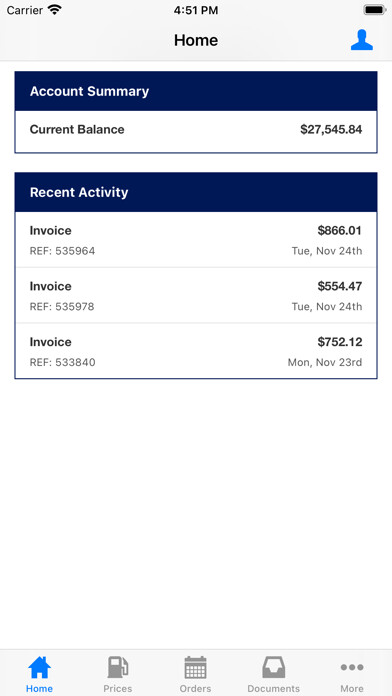The image size is (392, 696).
Task: Click the battery status icon
Action: 374,10
